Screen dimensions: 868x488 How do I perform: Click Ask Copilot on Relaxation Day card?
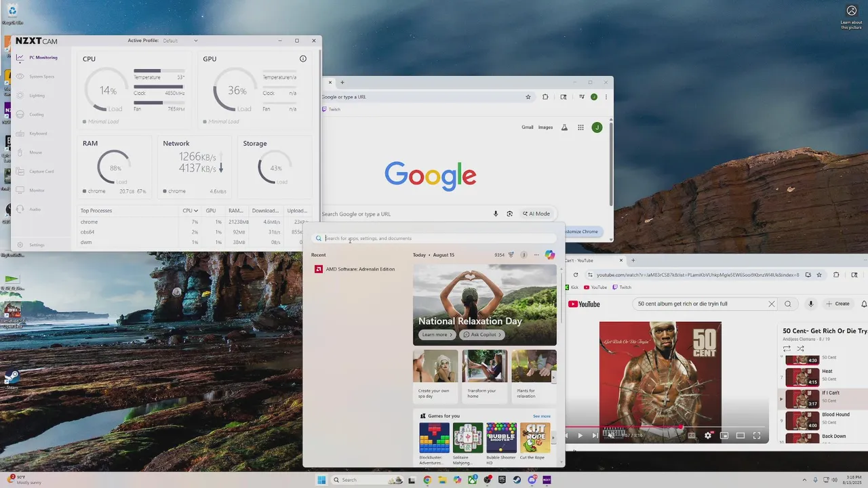(481, 335)
